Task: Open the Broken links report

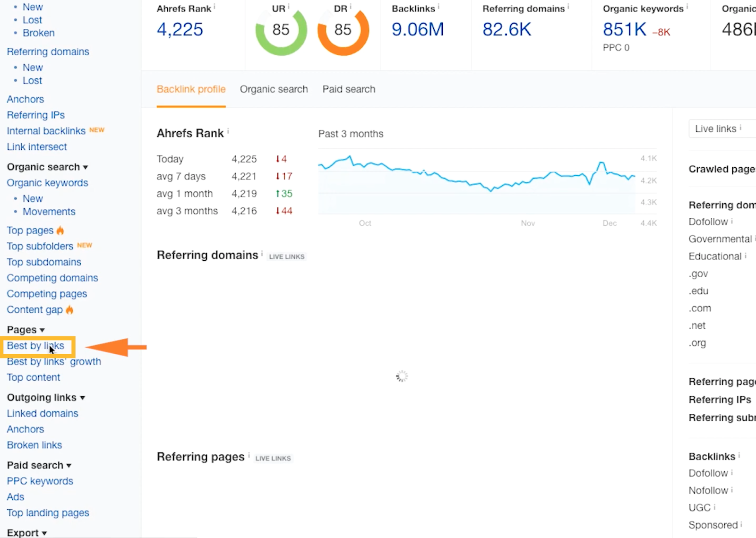Action: coord(34,445)
